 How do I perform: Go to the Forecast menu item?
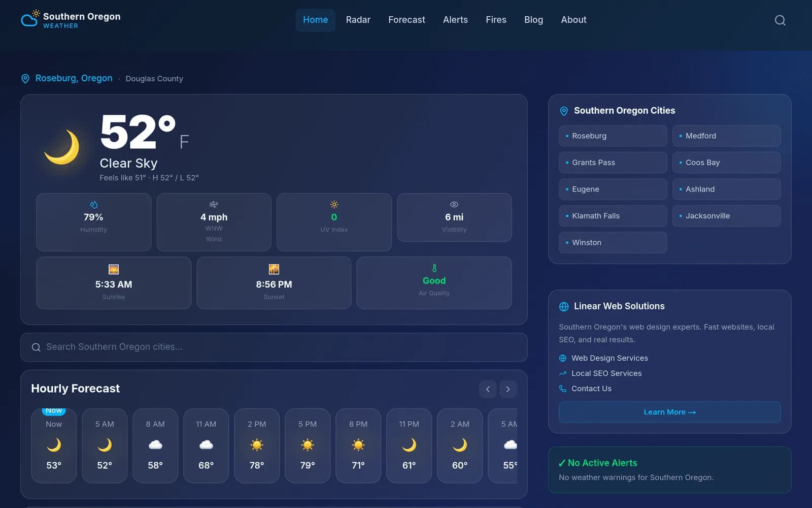pyautogui.click(x=407, y=20)
